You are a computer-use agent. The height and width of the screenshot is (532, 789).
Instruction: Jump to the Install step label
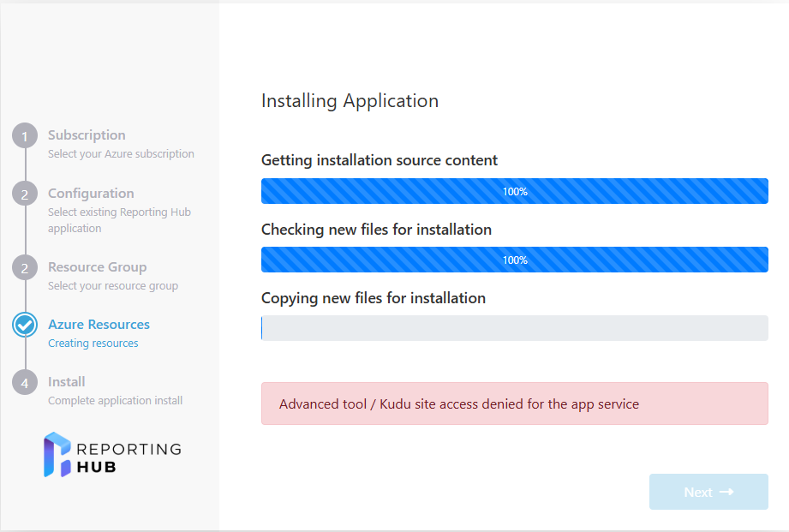(67, 382)
